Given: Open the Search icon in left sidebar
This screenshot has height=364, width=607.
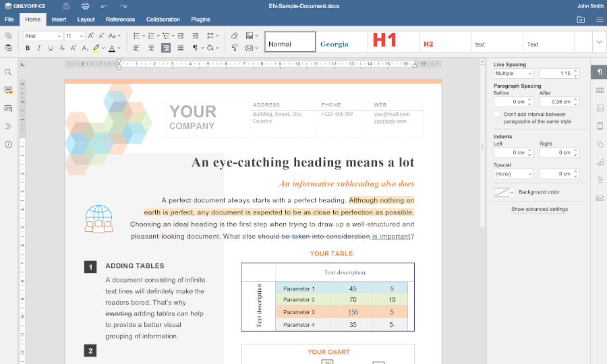Looking at the screenshot, I should [x=8, y=72].
